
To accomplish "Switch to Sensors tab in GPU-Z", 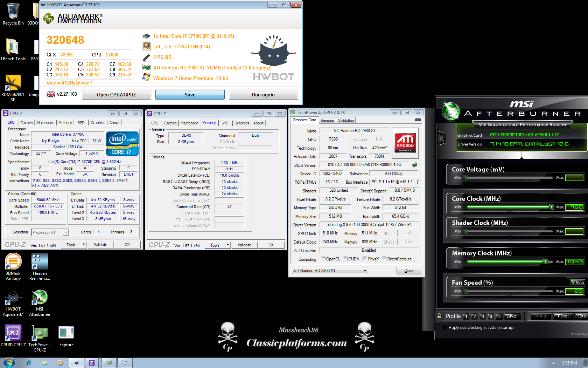I will 327,121.
